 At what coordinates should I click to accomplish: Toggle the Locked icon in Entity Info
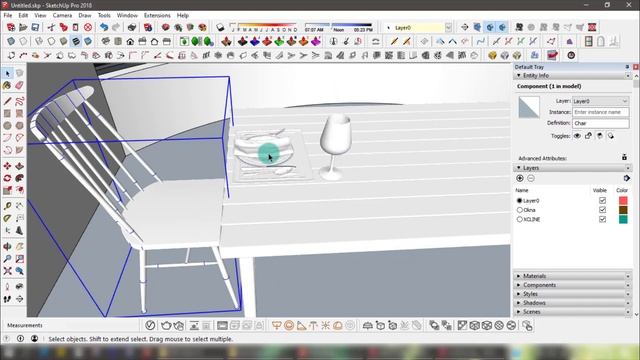tap(588, 136)
